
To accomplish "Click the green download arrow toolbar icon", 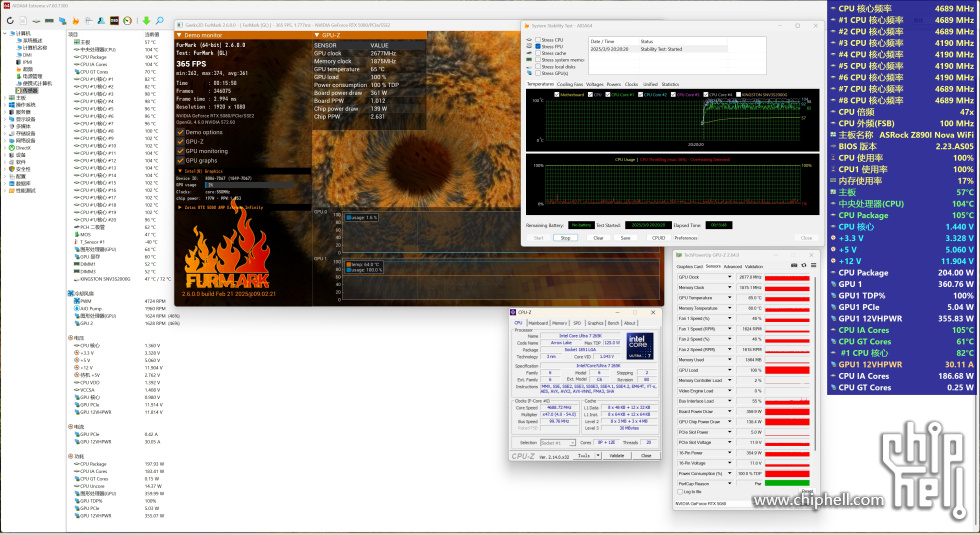I will click(146, 21).
